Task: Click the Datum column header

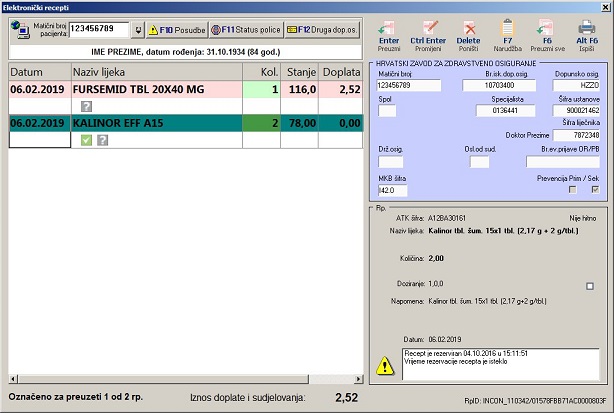Action: coord(40,72)
